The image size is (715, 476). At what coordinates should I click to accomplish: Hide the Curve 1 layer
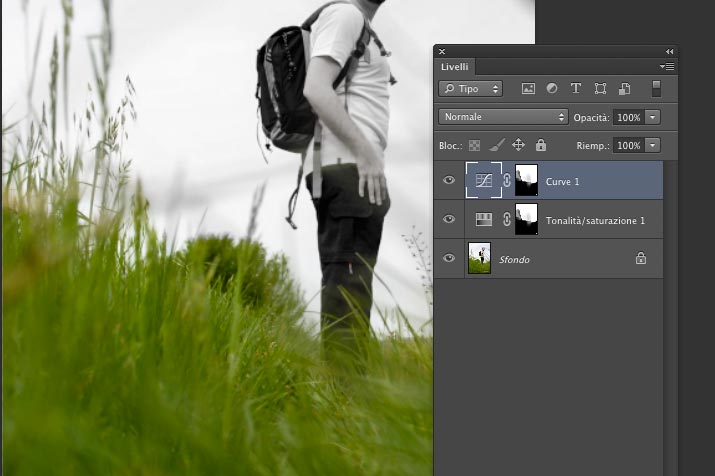coord(449,180)
